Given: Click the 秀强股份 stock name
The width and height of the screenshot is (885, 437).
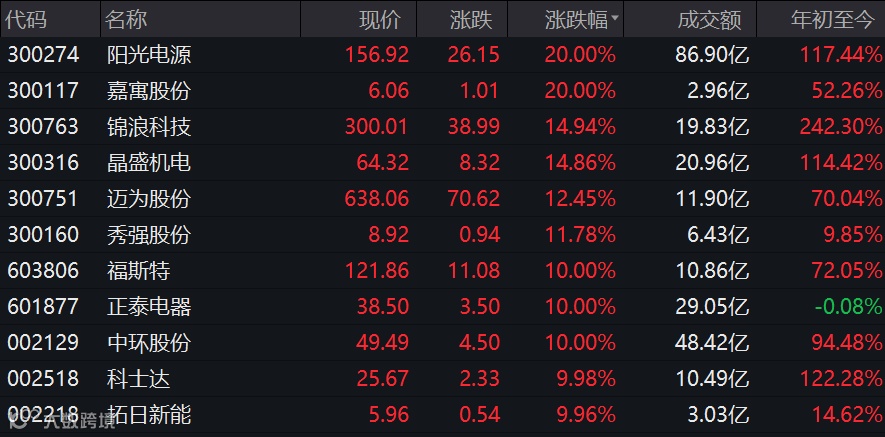Looking at the screenshot, I should coord(149,234).
